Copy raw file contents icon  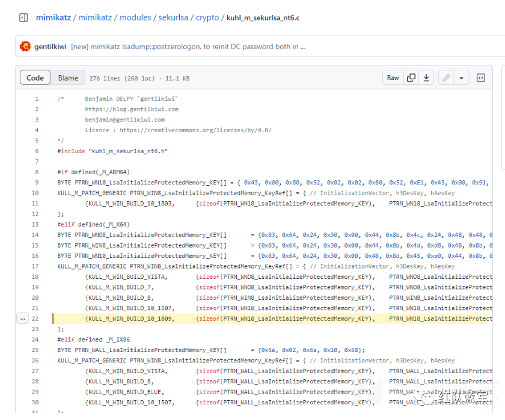(411, 78)
